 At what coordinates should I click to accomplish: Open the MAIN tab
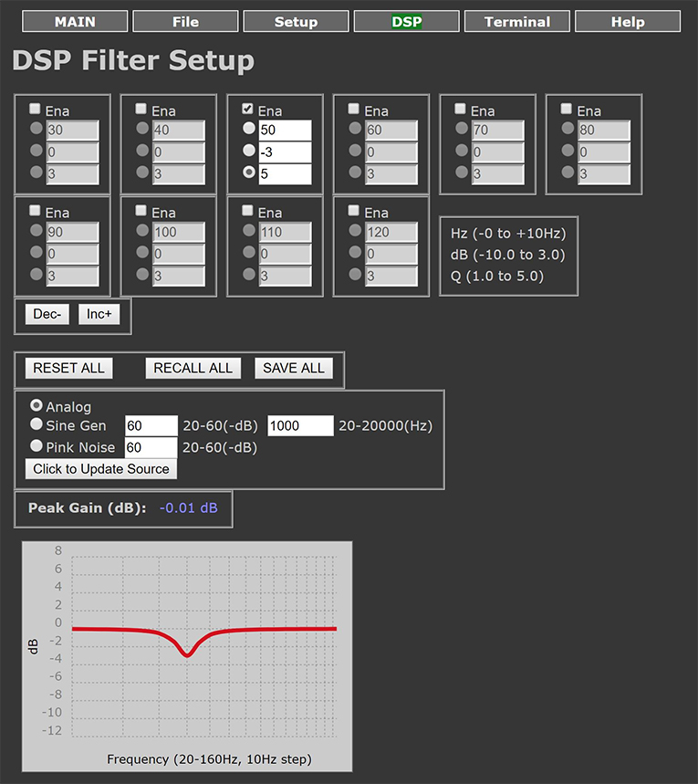(x=75, y=22)
